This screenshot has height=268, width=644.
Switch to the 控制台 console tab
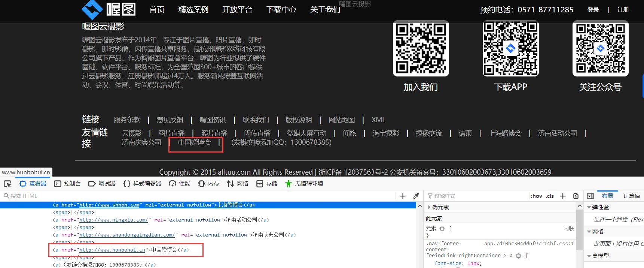pyautogui.click(x=68, y=184)
